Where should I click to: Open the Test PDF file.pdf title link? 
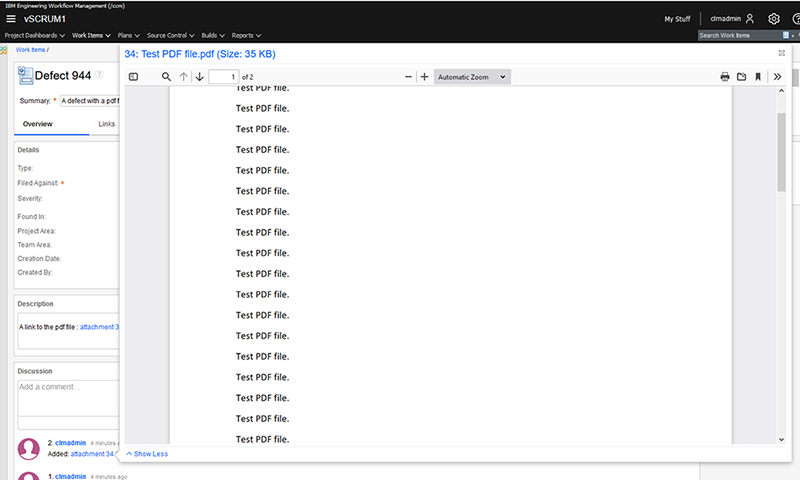click(x=200, y=54)
